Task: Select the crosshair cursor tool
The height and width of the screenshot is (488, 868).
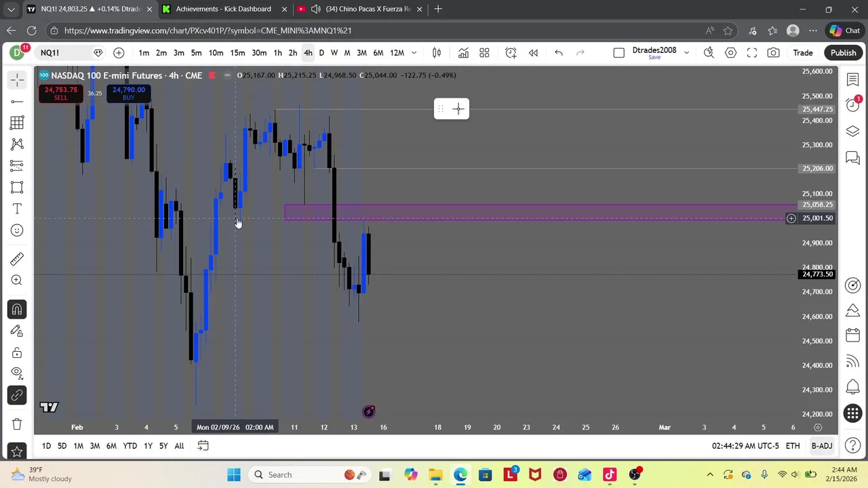Action: point(17,80)
